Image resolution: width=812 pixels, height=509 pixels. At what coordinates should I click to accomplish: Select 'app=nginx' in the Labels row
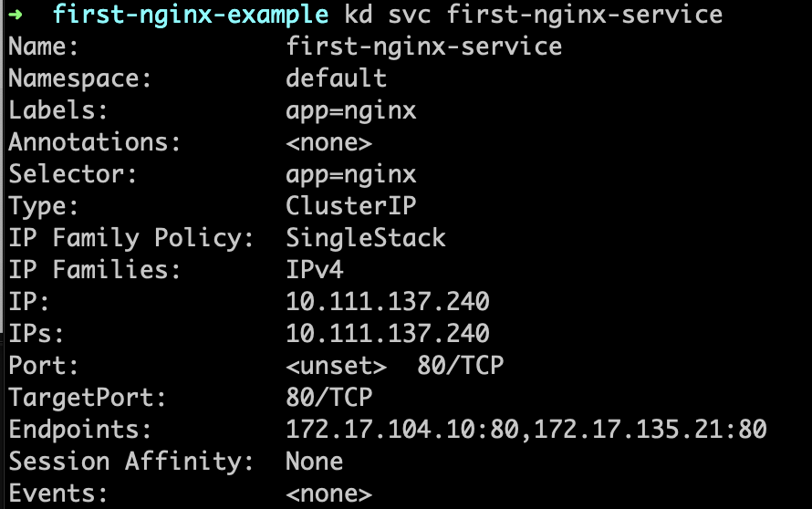point(350,112)
